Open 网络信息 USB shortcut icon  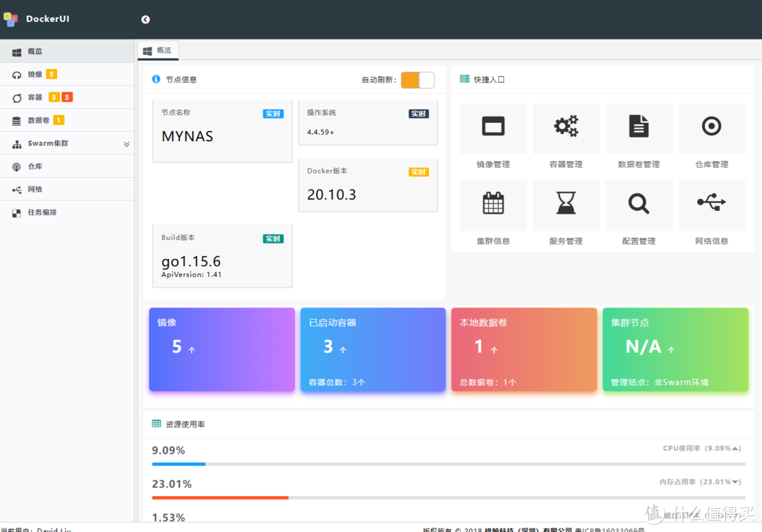pyautogui.click(x=711, y=202)
